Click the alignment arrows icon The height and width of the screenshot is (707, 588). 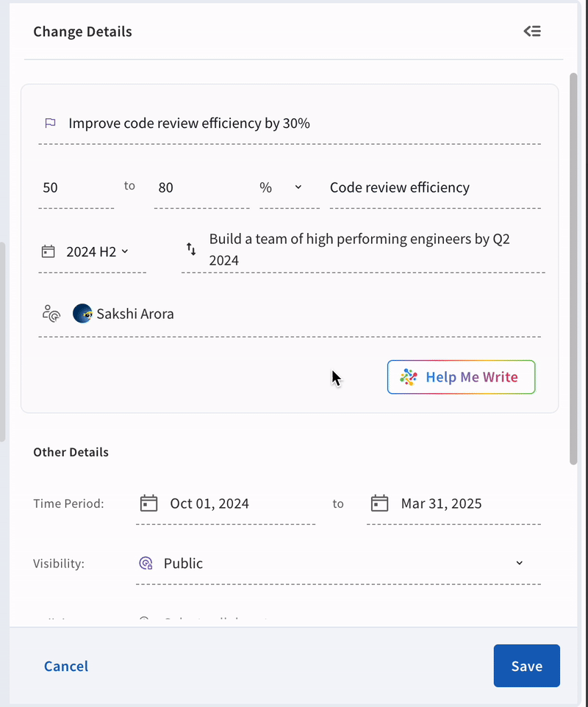pos(191,249)
